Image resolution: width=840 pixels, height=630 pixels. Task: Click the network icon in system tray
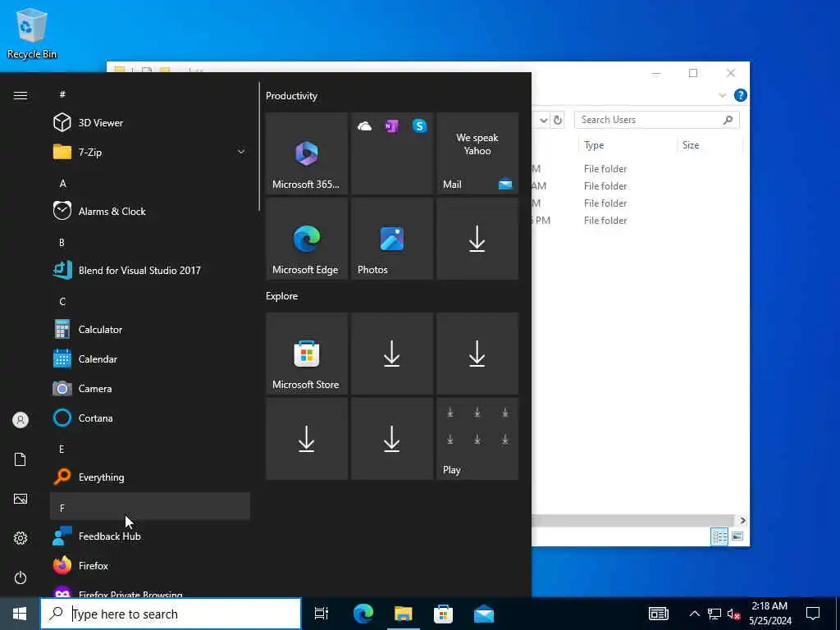(x=714, y=614)
